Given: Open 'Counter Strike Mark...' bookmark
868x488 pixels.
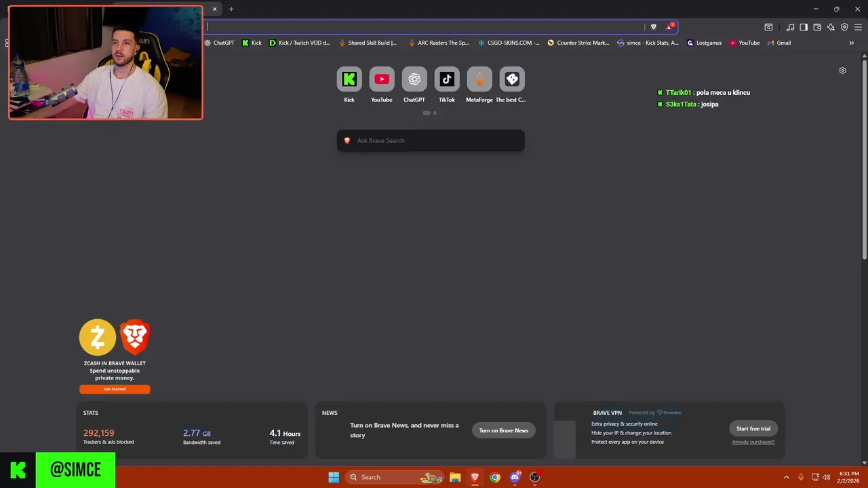Looking at the screenshot, I should coord(578,43).
